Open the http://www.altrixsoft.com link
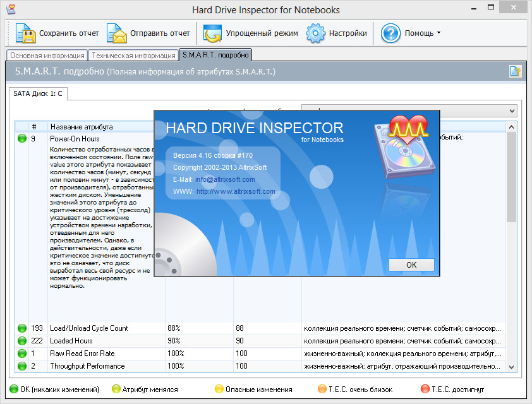The width and height of the screenshot is (532, 404). [x=235, y=192]
